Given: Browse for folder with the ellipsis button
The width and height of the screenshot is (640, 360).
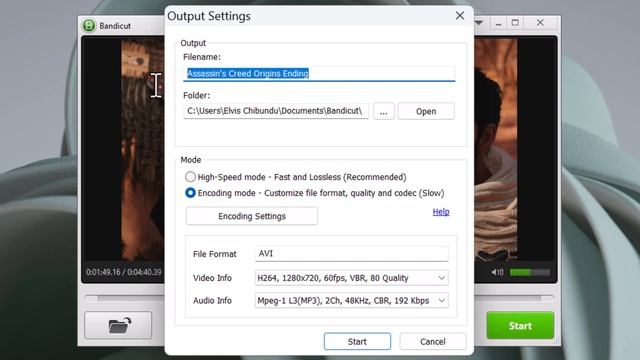Looking at the screenshot, I should tap(384, 111).
